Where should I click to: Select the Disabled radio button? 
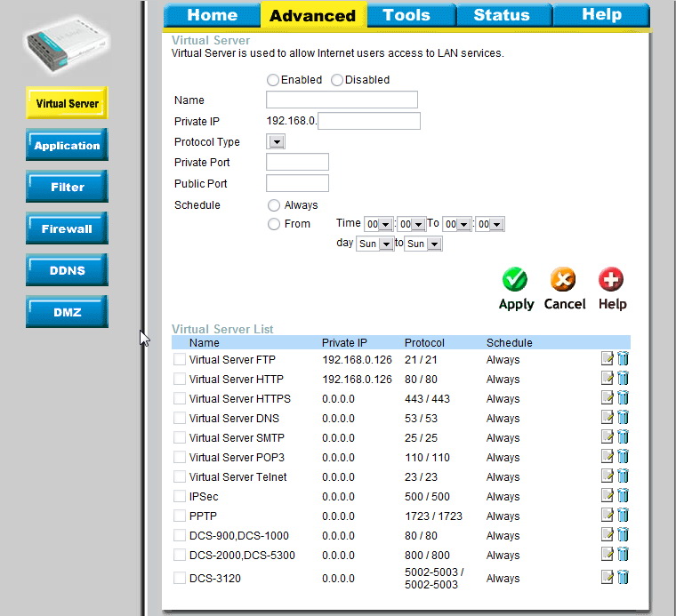pos(337,80)
